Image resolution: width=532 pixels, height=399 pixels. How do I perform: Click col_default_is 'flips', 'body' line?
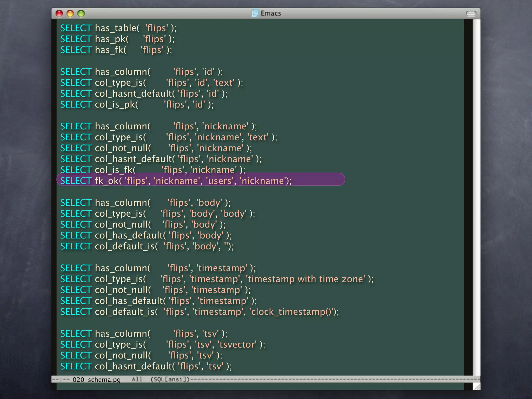pyautogui.click(x=147, y=246)
